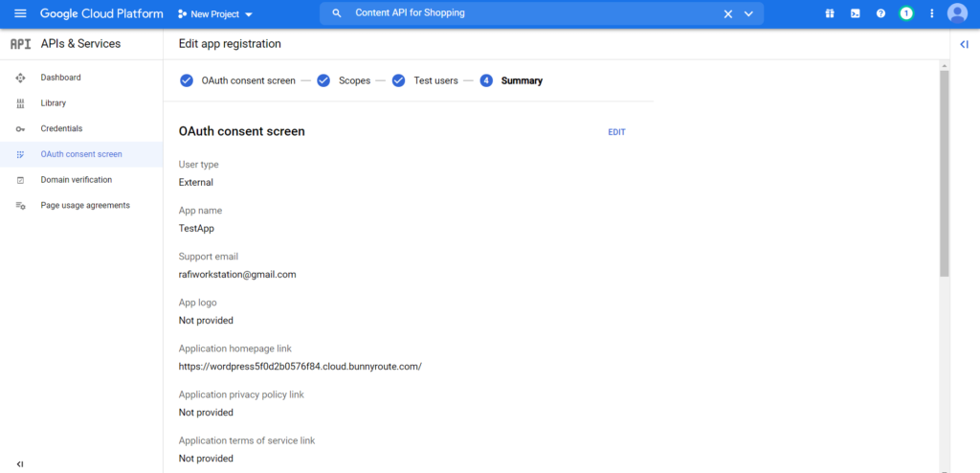
Task: Open the New Project selector dropdown
Action: [x=215, y=14]
